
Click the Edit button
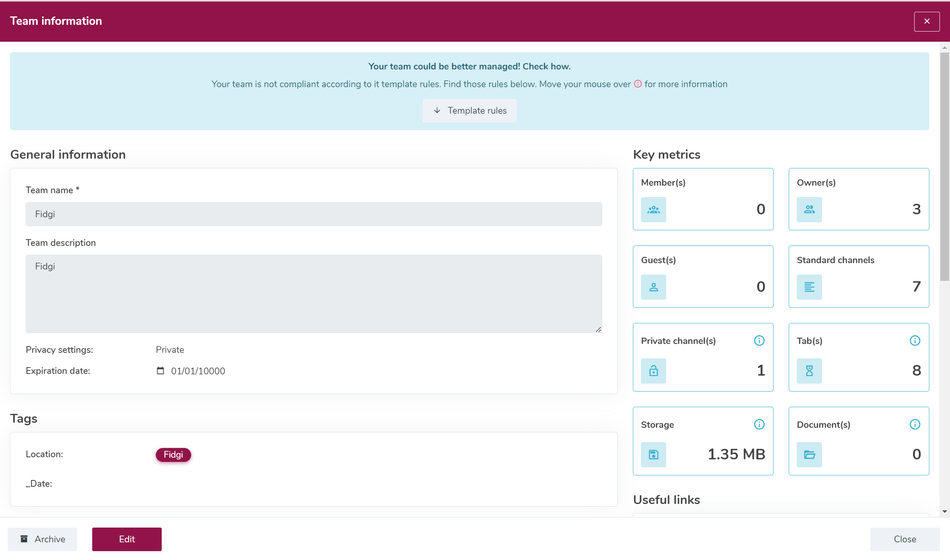coord(127,539)
